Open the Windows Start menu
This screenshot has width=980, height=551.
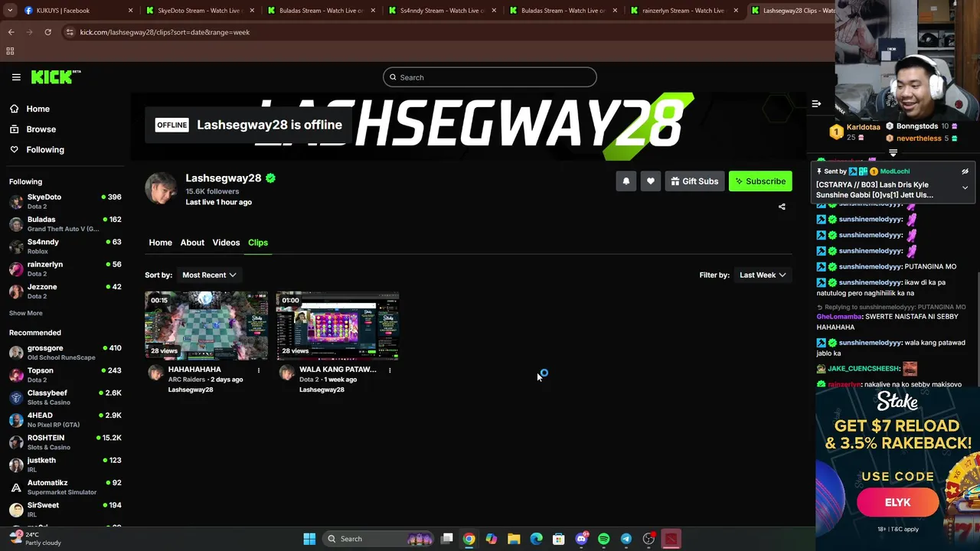click(309, 539)
